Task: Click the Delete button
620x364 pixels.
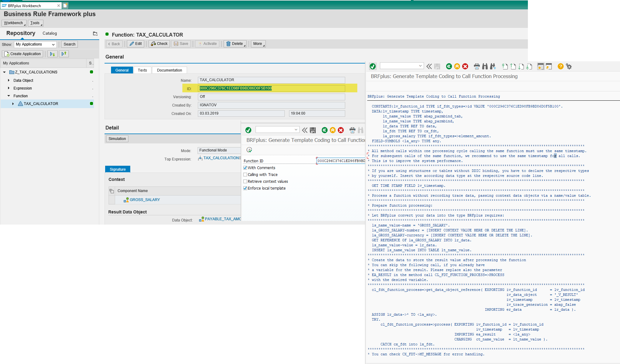Action: 235,44
